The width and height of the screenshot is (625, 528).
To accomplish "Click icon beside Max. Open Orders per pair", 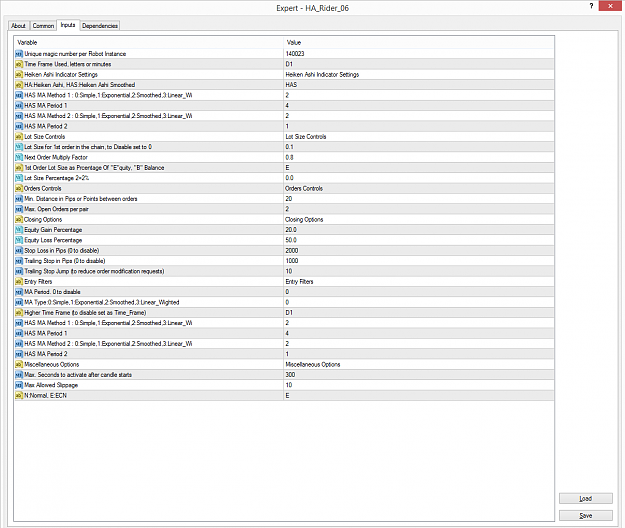I will pyautogui.click(x=19, y=209).
